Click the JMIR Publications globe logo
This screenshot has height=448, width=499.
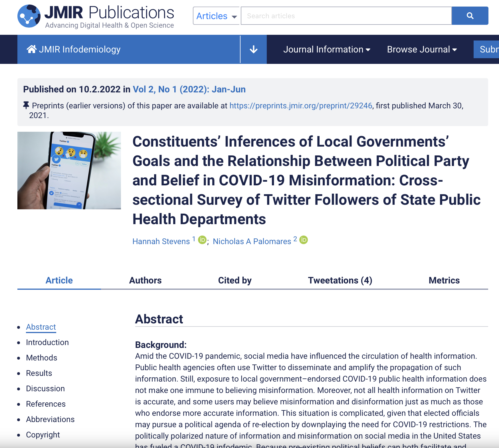tap(29, 16)
